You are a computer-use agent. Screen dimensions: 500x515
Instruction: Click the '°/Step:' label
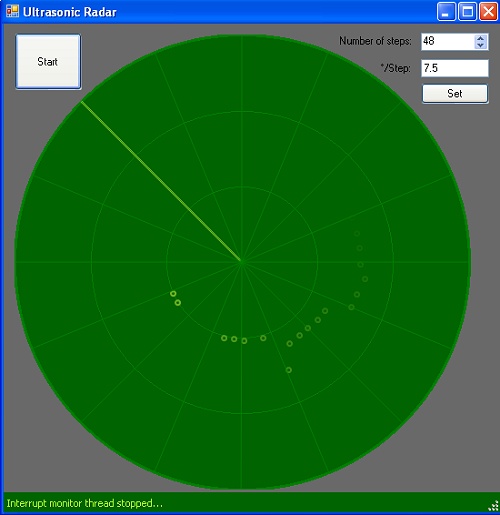[396, 68]
